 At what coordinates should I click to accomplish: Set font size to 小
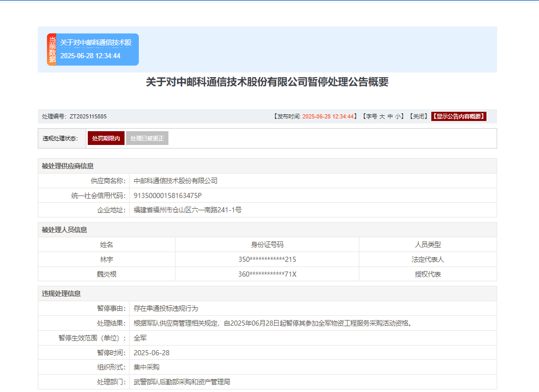pyautogui.click(x=398, y=116)
